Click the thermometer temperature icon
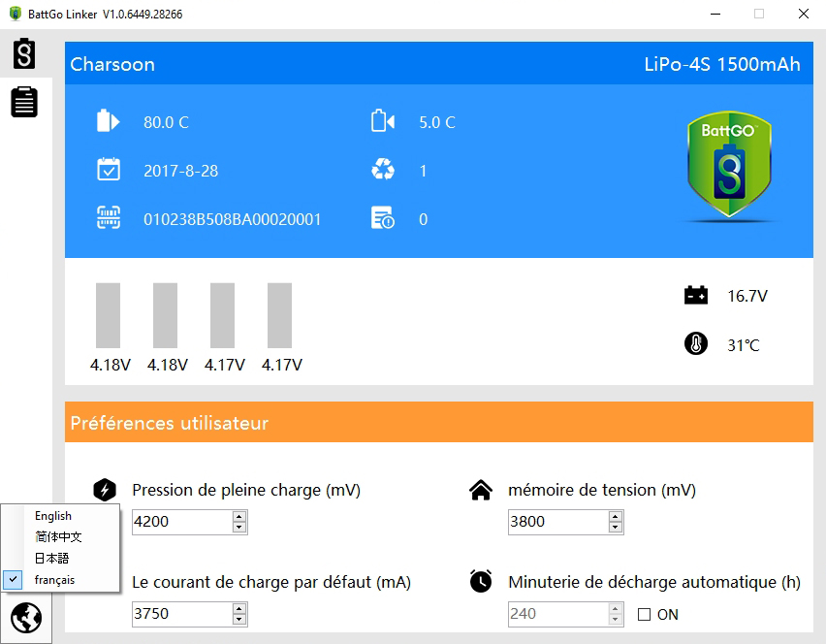Viewport: 826px width, 644px height. (x=696, y=344)
